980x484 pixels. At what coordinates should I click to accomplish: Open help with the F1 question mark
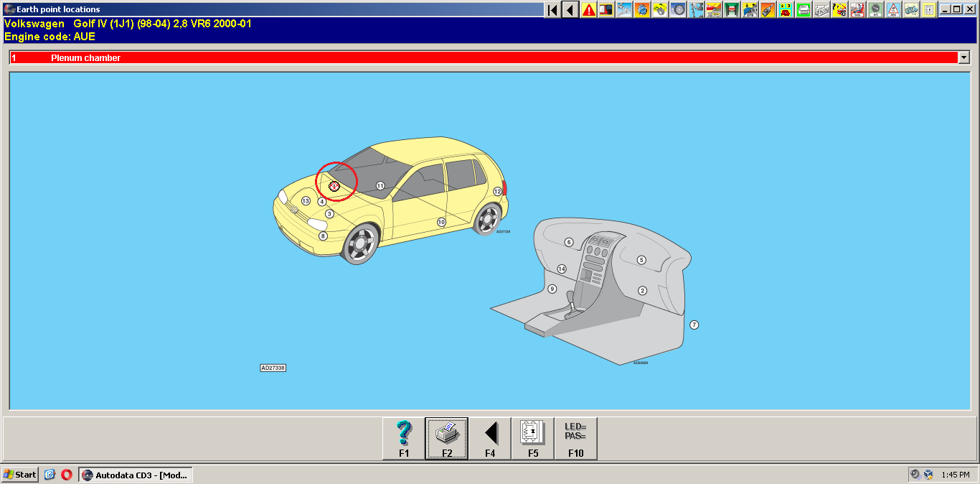point(404,438)
